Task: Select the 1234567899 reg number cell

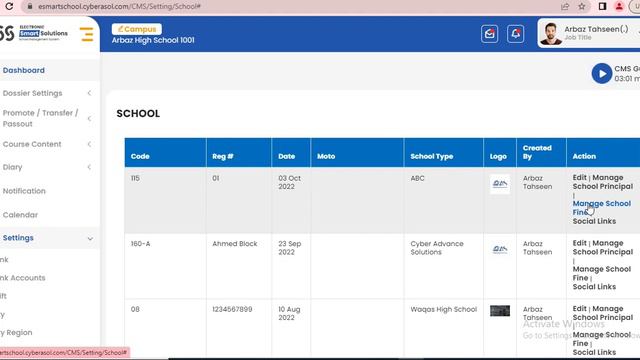Action: (x=232, y=309)
